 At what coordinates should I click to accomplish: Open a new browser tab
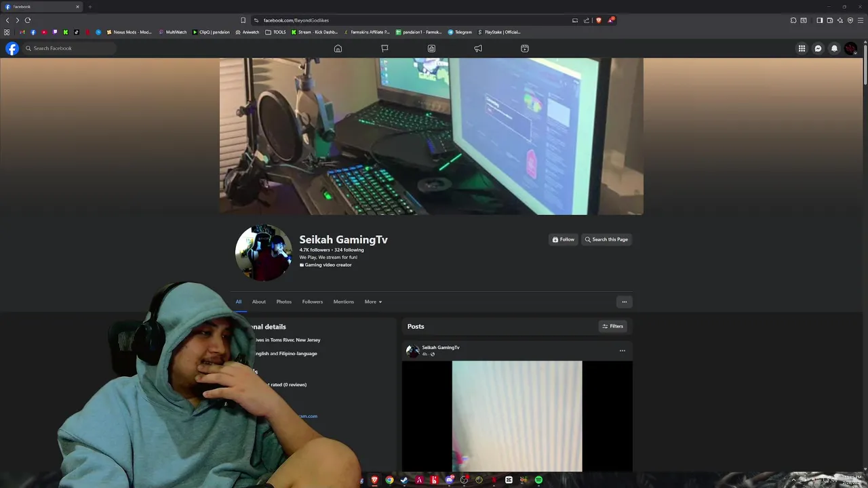pos(90,7)
